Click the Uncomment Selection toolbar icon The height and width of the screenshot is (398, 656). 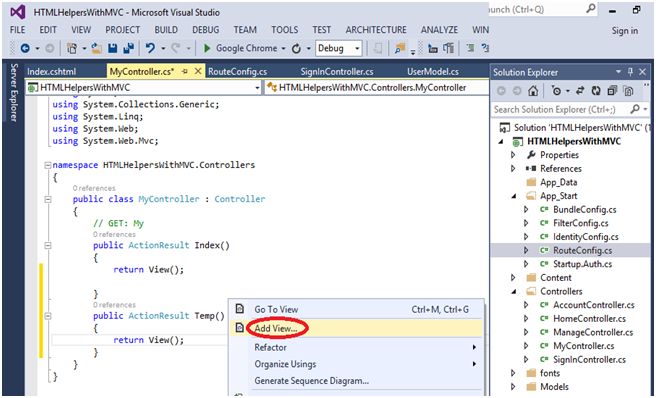point(485,49)
